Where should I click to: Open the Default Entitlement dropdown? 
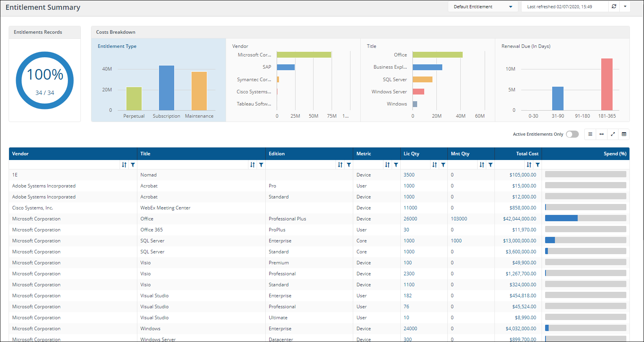point(483,7)
